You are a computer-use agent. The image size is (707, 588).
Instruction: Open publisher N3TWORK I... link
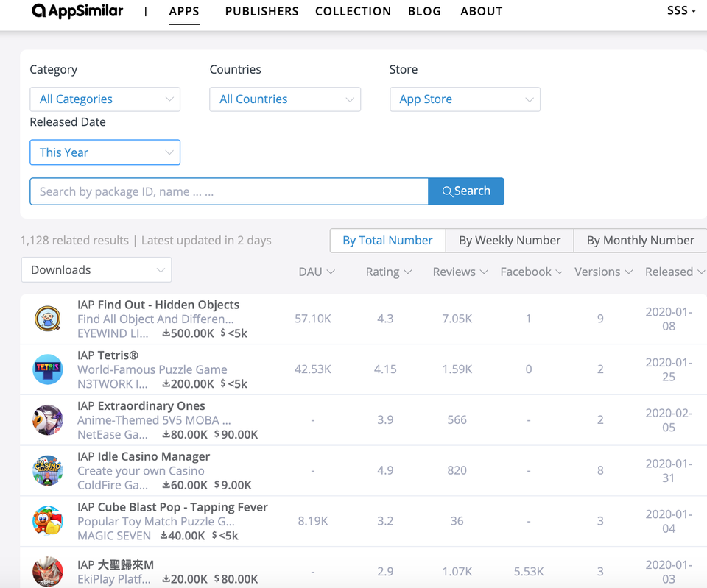pyautogui.click(x=113, y=384)
